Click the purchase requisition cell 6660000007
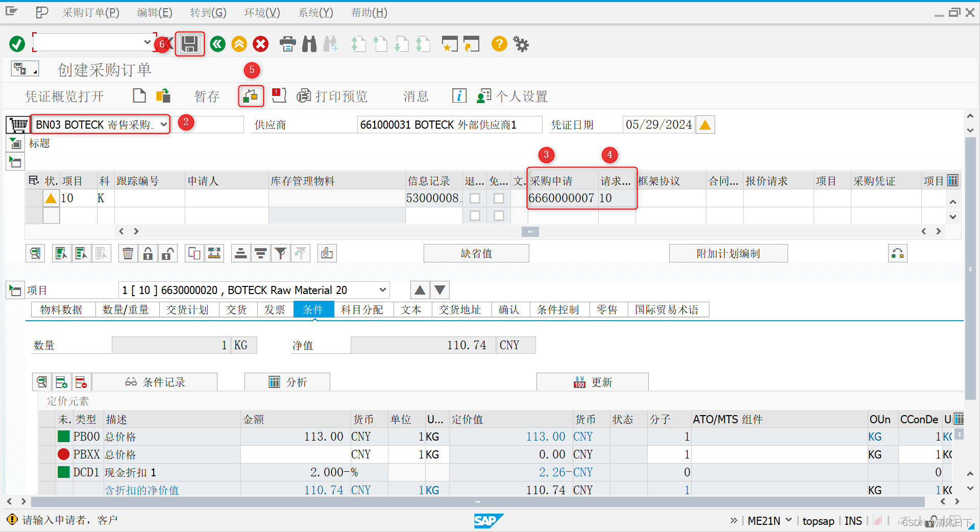This screenshot has height=532, width=980. click(x=562, y=198)
